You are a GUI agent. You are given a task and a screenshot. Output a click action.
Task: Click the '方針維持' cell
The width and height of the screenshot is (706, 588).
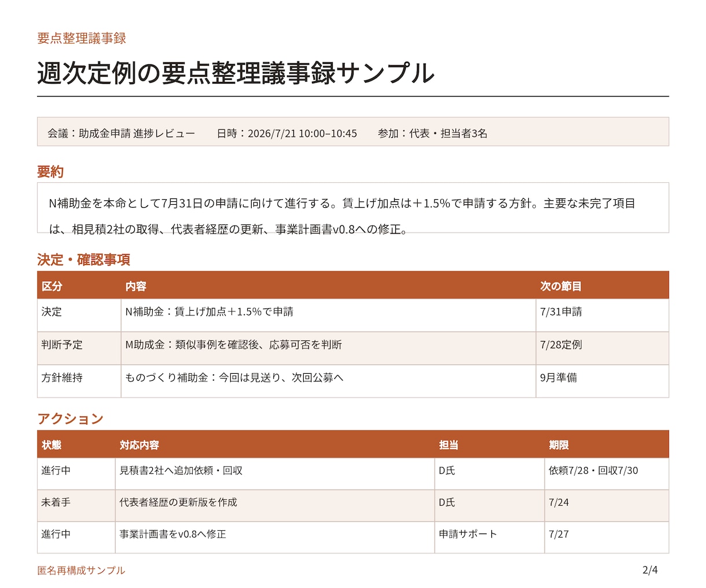(62, 377)
